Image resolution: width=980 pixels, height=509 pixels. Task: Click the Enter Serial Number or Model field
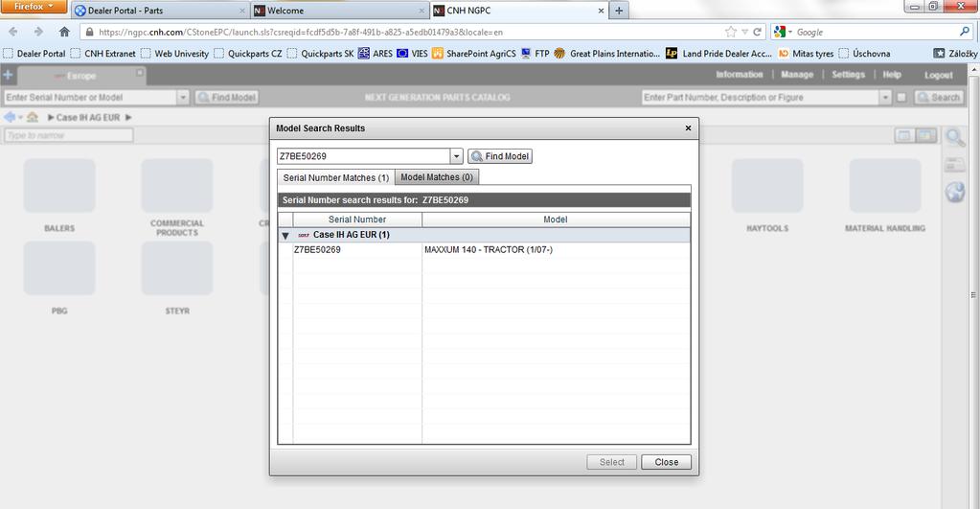point(91,98)
